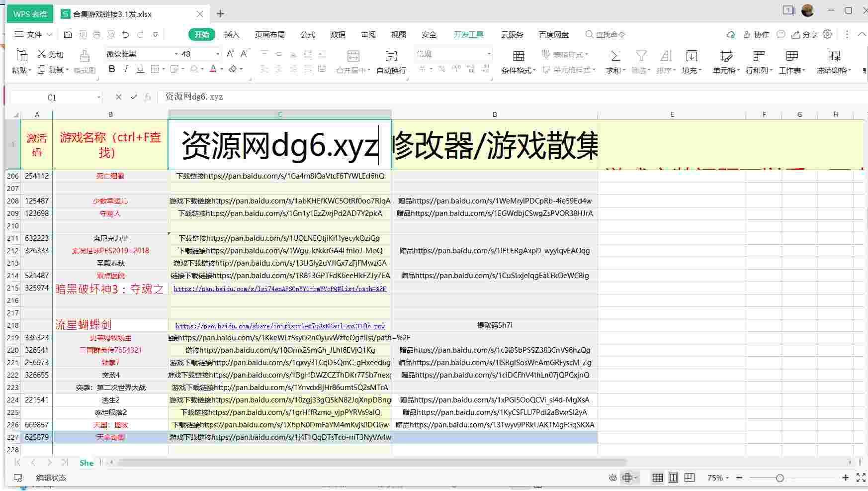The image size is (868, 491).
Task: Toggle Bold formatting
Action: tap(112, 69)
